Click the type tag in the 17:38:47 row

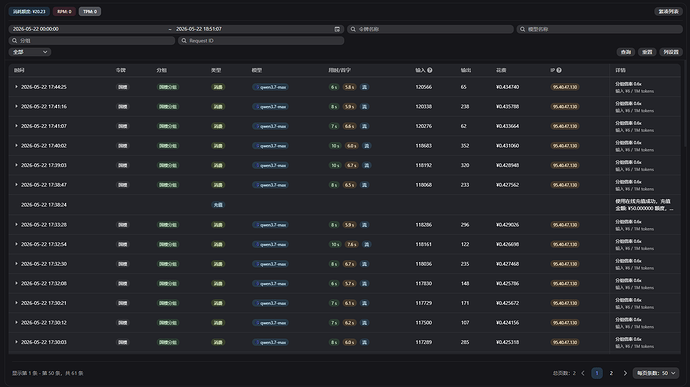(x=218, y=185)
